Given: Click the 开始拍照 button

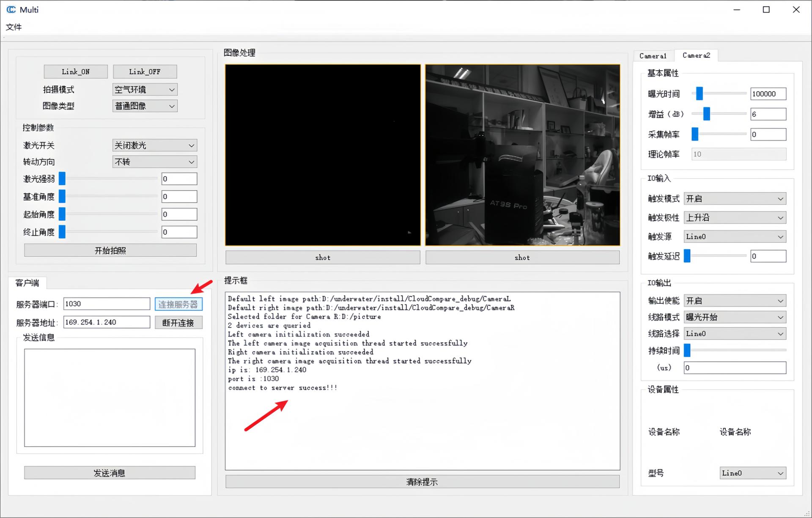Looking at the screenshot, I should [110, 250].
